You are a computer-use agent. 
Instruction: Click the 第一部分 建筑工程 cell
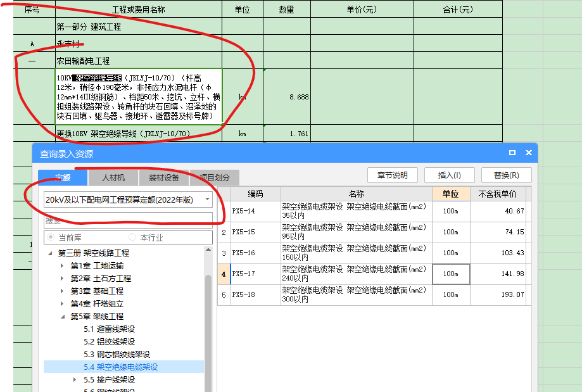click(139, 27)
